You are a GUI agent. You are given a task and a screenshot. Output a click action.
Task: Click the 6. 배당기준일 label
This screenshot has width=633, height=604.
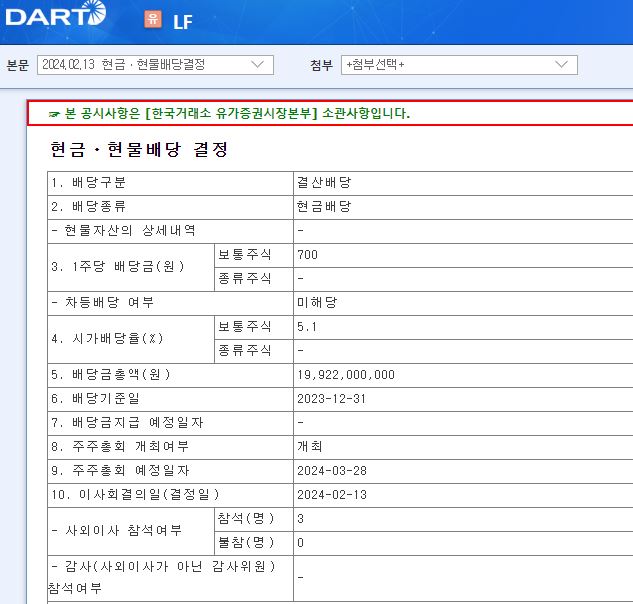click(95, 399)
